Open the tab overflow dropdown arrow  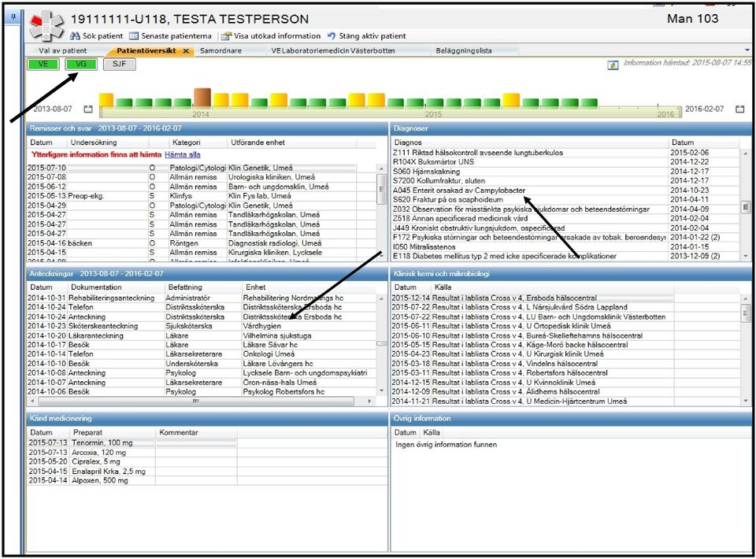pos(747,50)
